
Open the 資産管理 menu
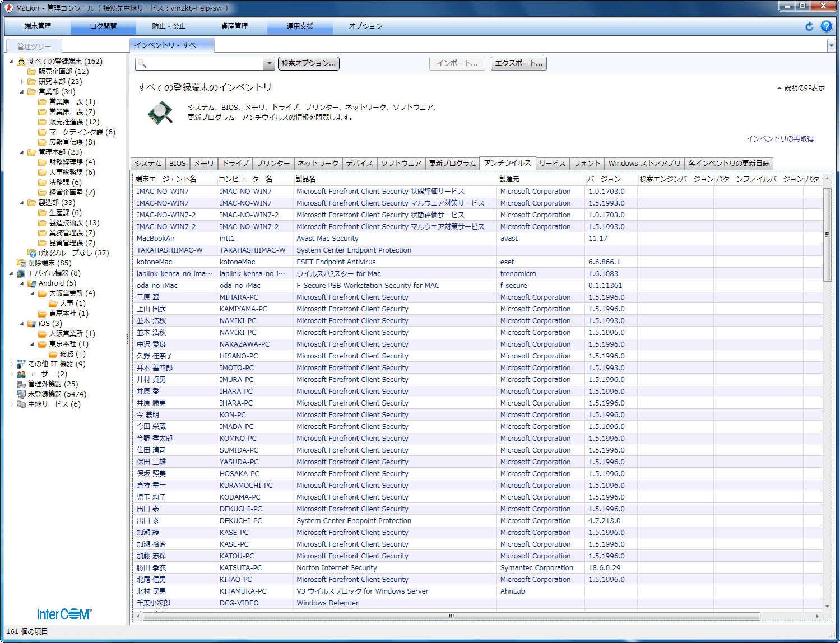[x=234, y=26]
